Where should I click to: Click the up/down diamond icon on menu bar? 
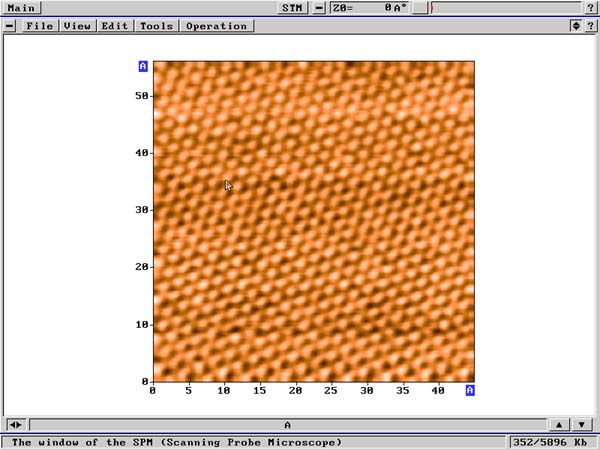click(x=575, y=26)
